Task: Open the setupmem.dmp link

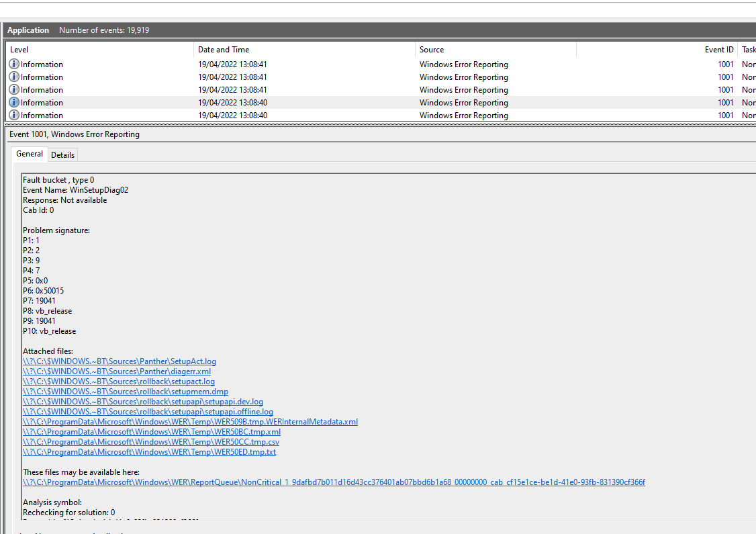Action: tap(125, 391)
